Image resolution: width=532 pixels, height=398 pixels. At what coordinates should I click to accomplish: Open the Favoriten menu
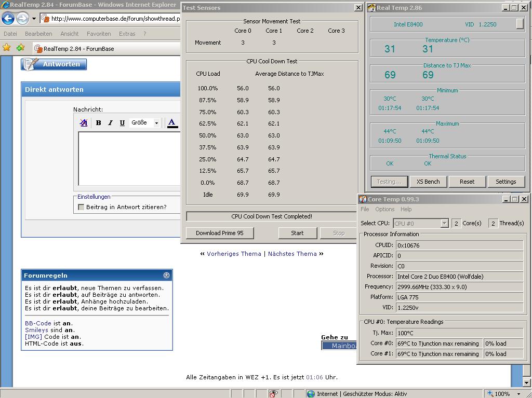[x=99, y=34]
